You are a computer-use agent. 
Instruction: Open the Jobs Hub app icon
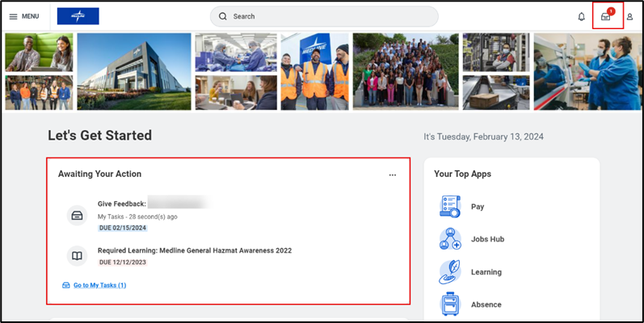point(450,240)
